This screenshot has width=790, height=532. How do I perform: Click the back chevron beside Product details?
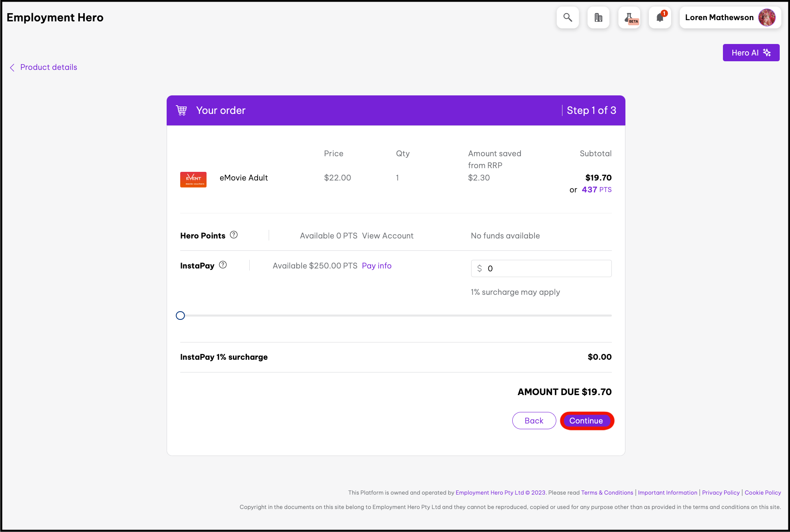click(x=12, y=67)
